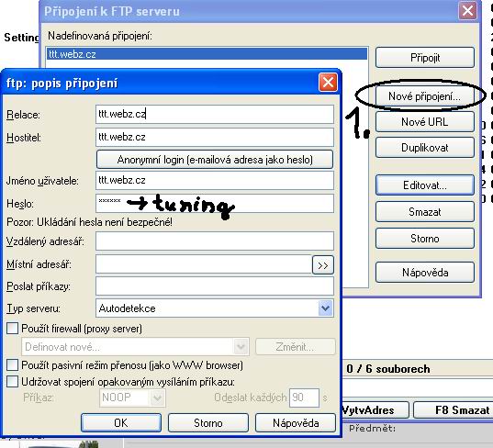Enable Použít firewall (proxy server) checkbox

(12, 329)
